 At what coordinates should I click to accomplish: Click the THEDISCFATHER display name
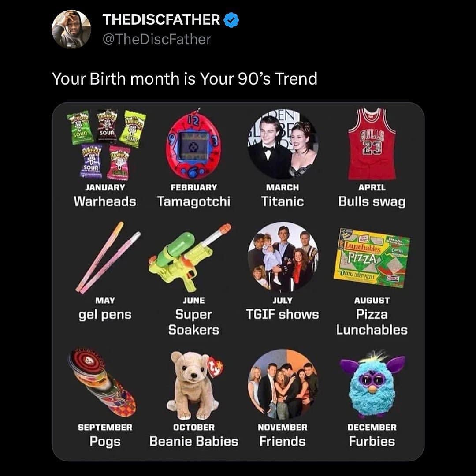[x=161, y=20]
